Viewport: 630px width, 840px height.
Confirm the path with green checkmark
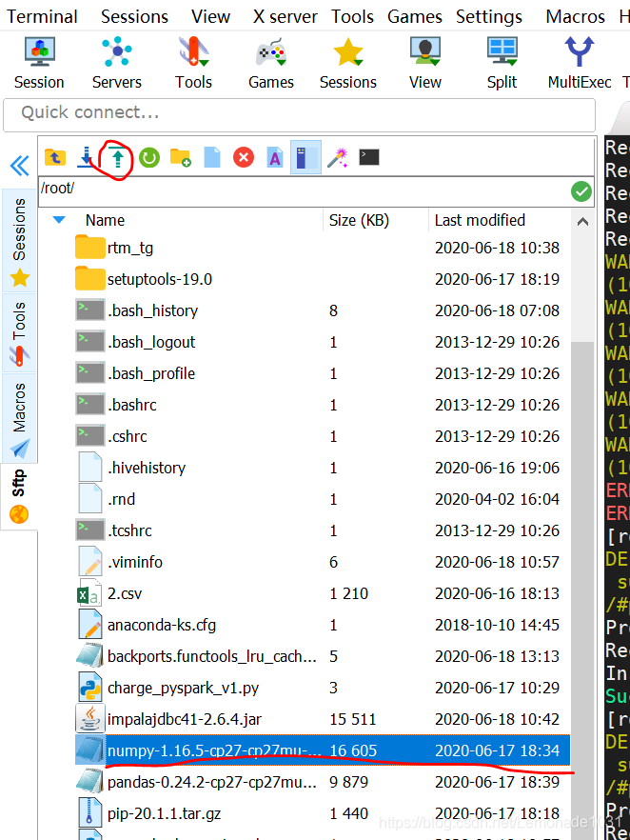coord(581,191)
